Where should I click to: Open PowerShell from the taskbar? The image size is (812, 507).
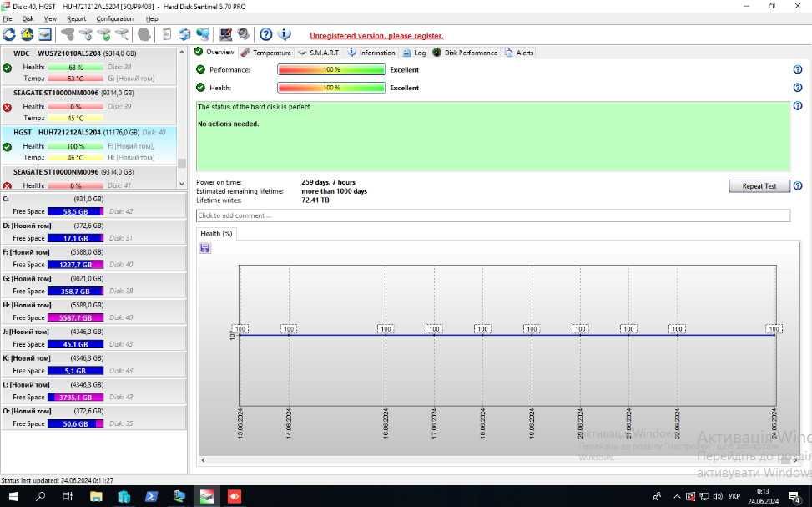click(151, 497)
